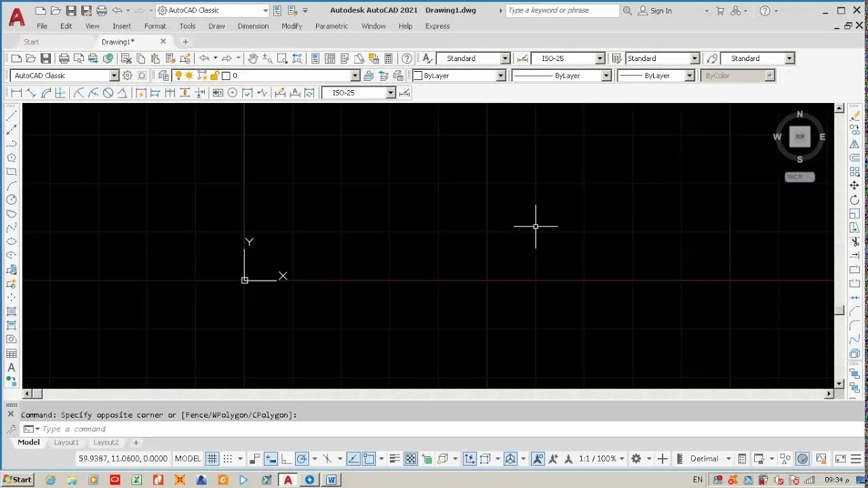Toggle ortho mode in status bar
Image resolution: width=868 pixels, height=488 pixels.
point(285,459)
